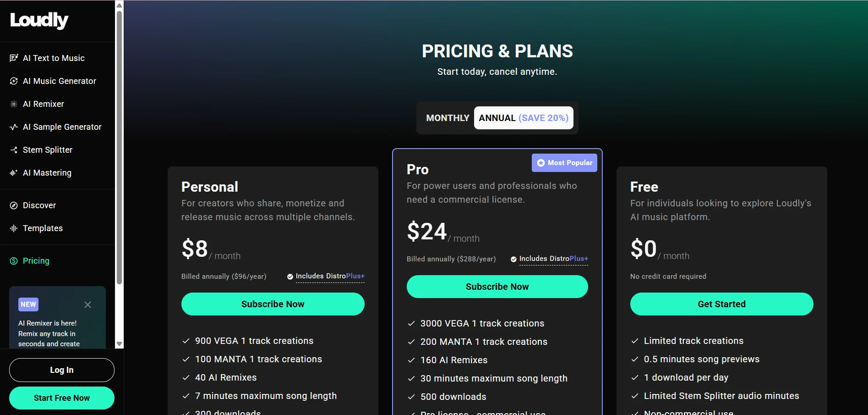Viewport: 868px width, 415px height.
Task: Click the Discover compass icon
Action: click(14, 205)
